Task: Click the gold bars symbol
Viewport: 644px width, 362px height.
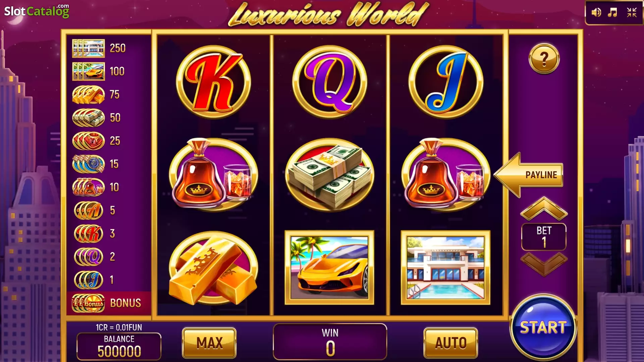Action: click(x=213, y=268)
